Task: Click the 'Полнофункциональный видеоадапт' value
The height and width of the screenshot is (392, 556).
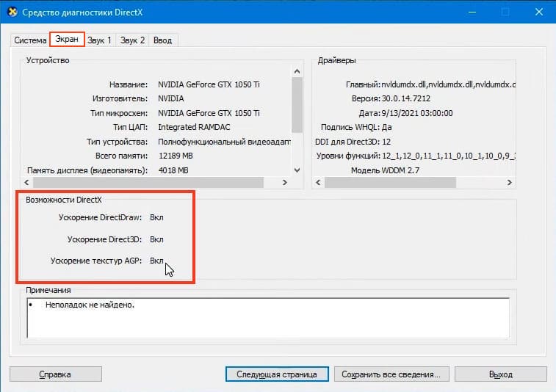Action: (x=225, y=142)
